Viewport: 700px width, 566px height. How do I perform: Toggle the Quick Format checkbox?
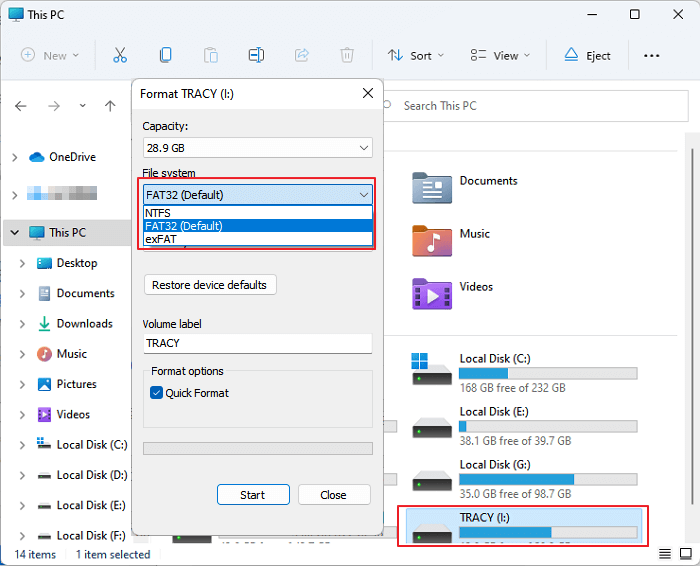pos(156,393)
